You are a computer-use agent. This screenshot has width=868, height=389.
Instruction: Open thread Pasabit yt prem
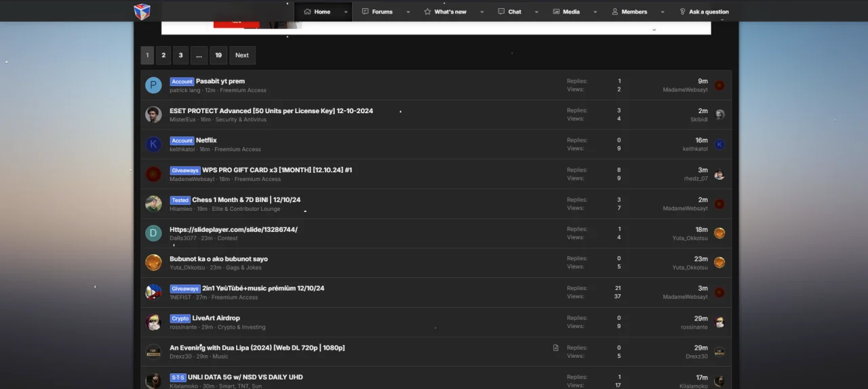click(220, 81)
